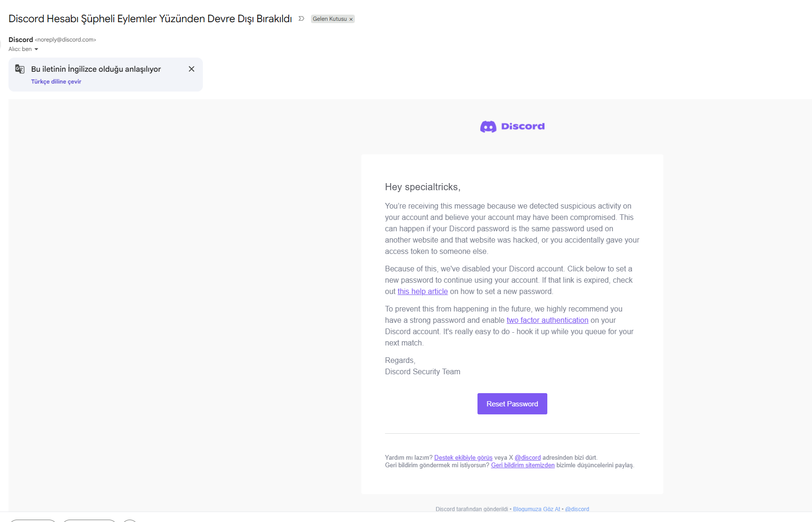Click the @discord footer link
The height and width of the screenshot is (522, 812).
(577, 509)
